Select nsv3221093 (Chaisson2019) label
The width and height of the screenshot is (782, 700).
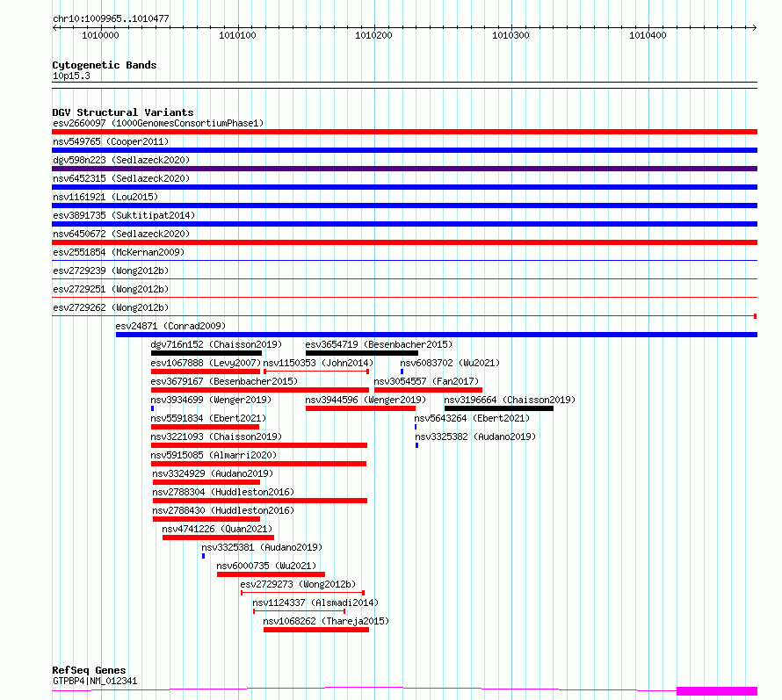tap(216, 437)
